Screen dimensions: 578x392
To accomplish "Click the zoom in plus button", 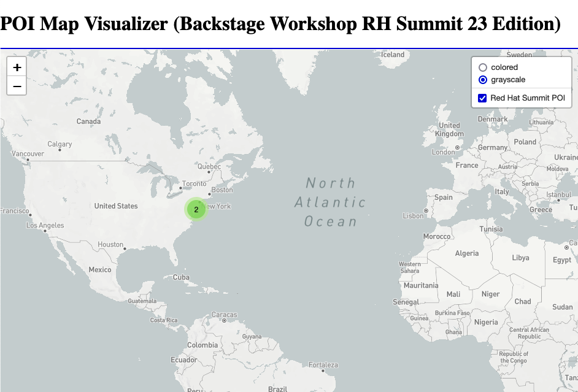I will click(17, 67).
